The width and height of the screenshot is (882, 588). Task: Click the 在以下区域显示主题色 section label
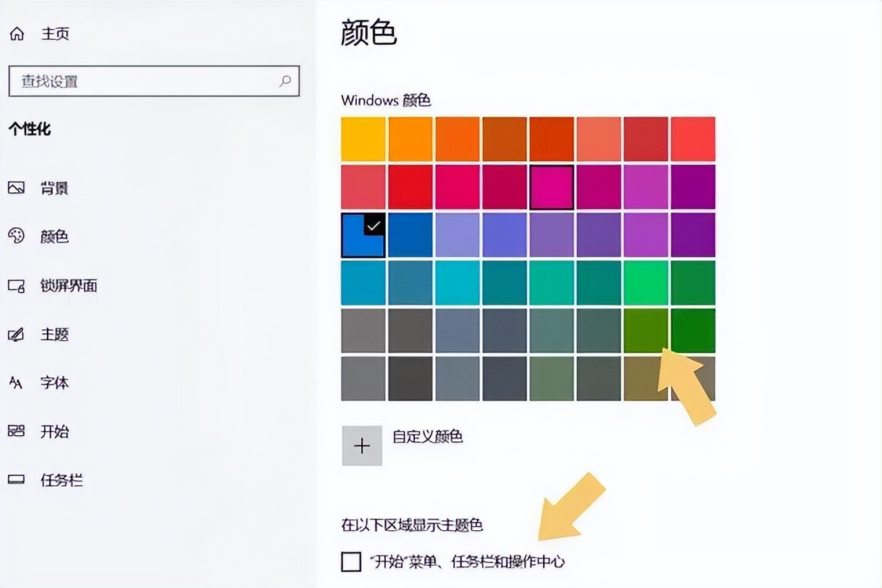[413, 524]
